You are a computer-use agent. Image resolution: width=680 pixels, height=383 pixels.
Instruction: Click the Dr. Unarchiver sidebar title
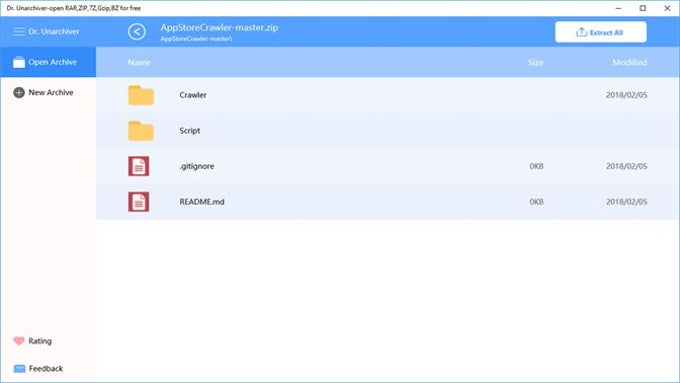(x=54, y=32)
